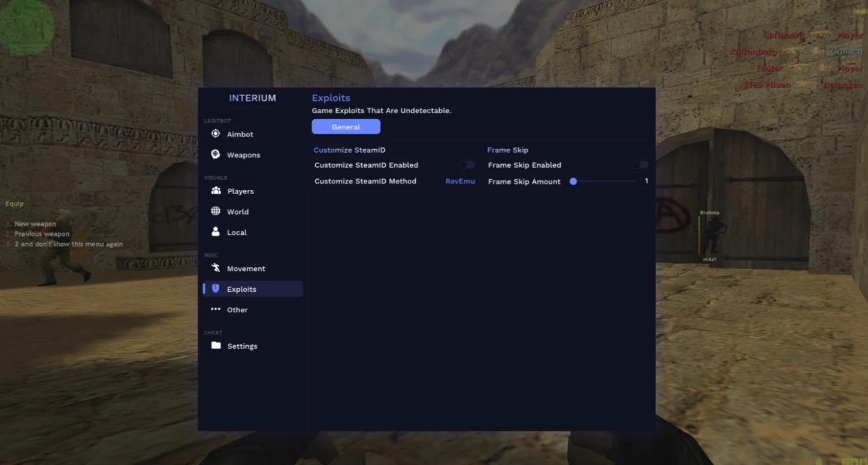
Task: Click the Exploits shield icon
Action: point(216,289)
